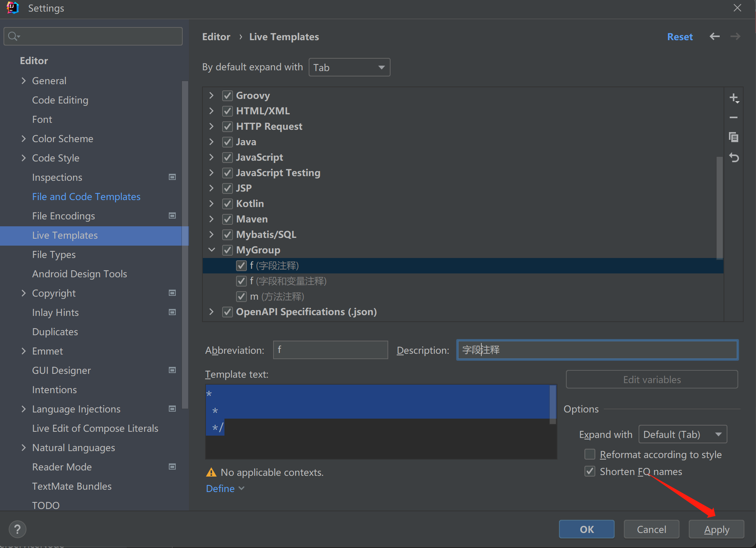
Task: Open File and Code Templates page
Action: (x=86, y=197)
